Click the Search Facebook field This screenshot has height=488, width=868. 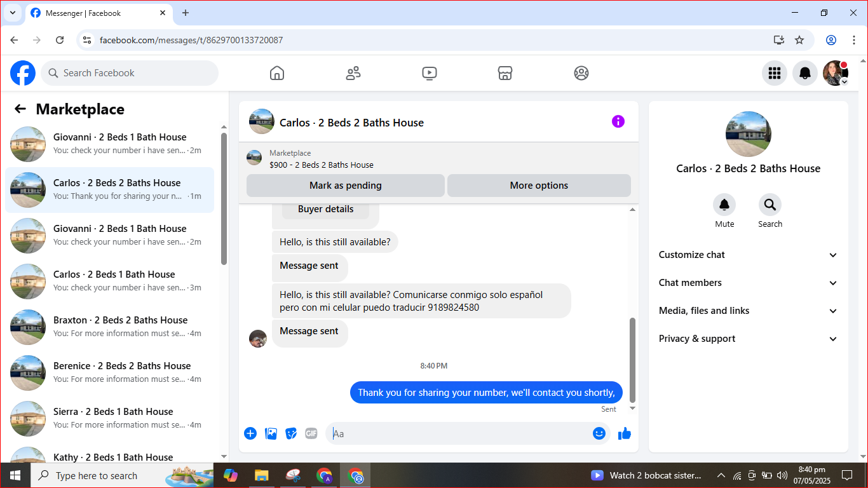click(x=130, y=73)
